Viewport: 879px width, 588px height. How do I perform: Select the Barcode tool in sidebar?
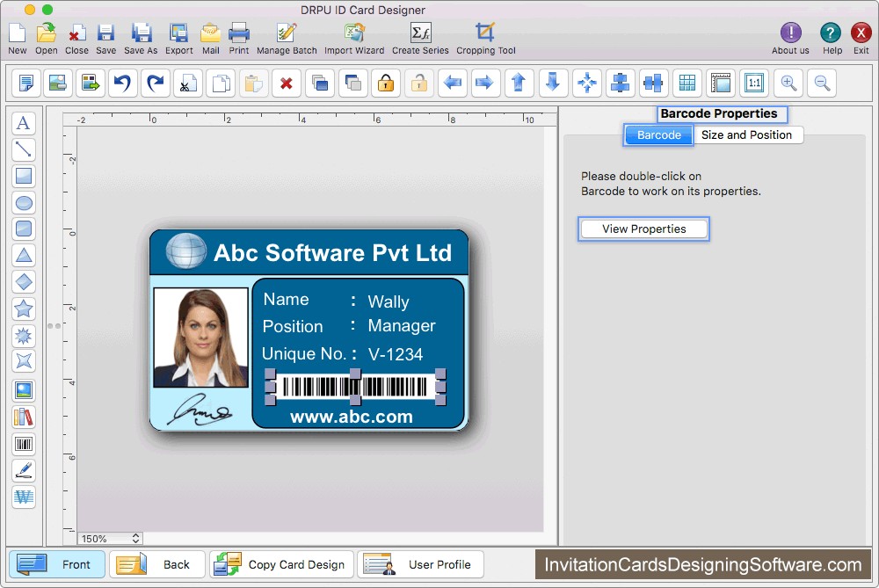tap(24, 444)
